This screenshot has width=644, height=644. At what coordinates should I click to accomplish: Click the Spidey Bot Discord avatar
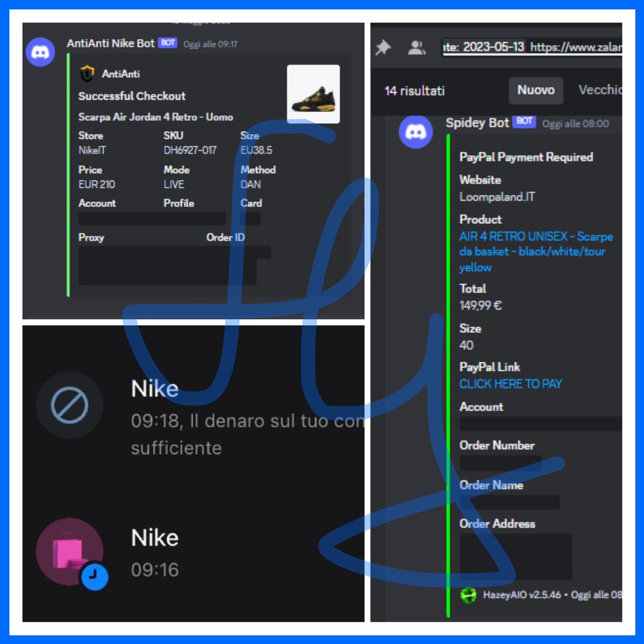416,131
